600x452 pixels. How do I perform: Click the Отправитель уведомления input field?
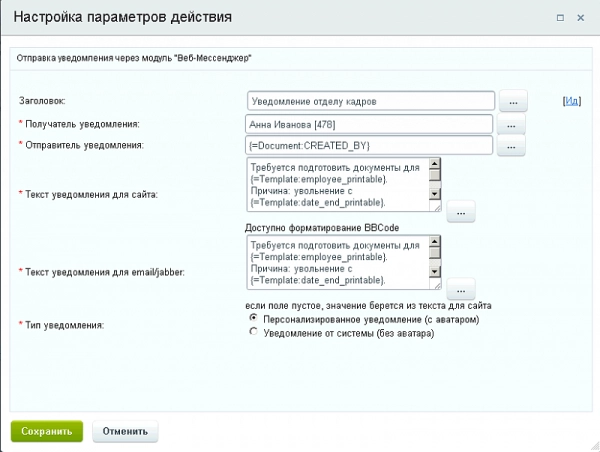point(368,146)
